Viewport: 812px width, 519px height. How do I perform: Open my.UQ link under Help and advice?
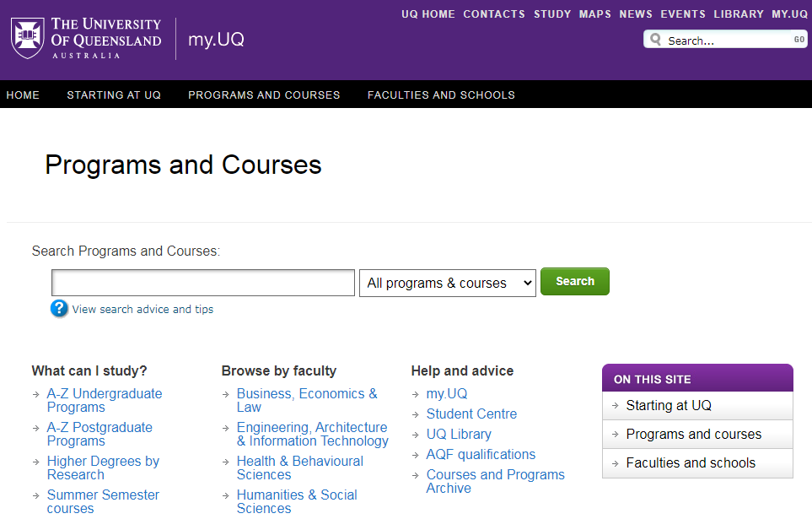click(446, 393)
